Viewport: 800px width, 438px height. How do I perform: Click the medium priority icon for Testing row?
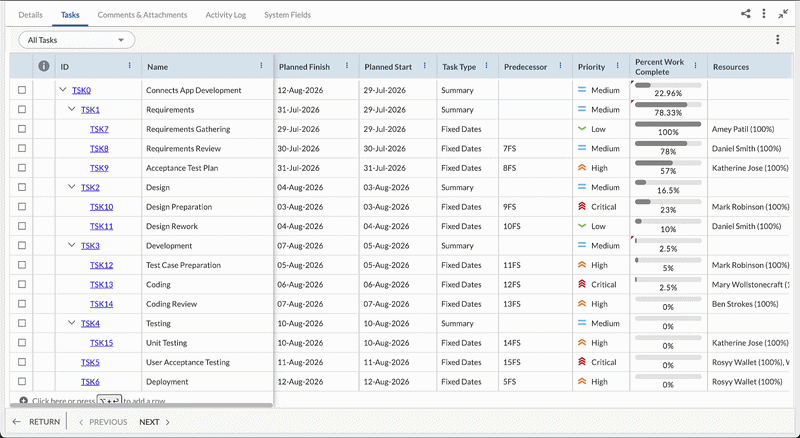point(582,323)
